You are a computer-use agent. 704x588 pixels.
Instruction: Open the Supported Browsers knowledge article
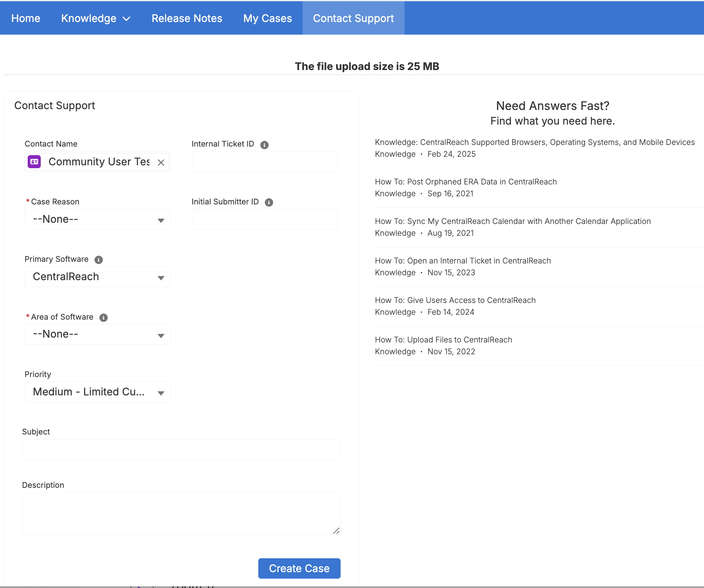pyautogui.click(x=535, y=142)
